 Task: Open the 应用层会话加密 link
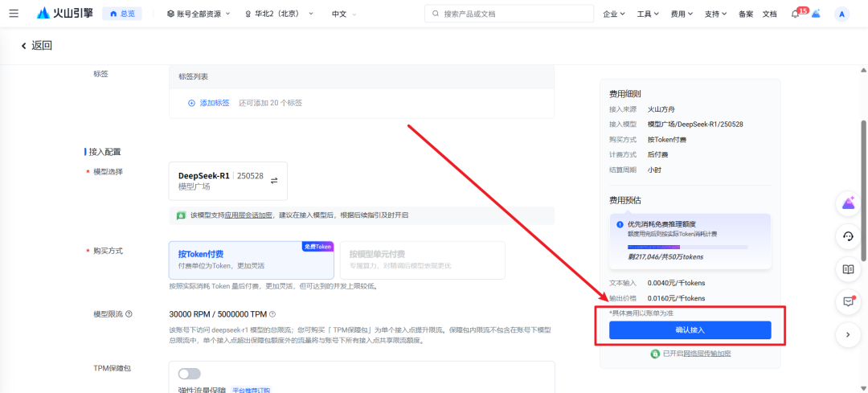(x=248, y=215)
